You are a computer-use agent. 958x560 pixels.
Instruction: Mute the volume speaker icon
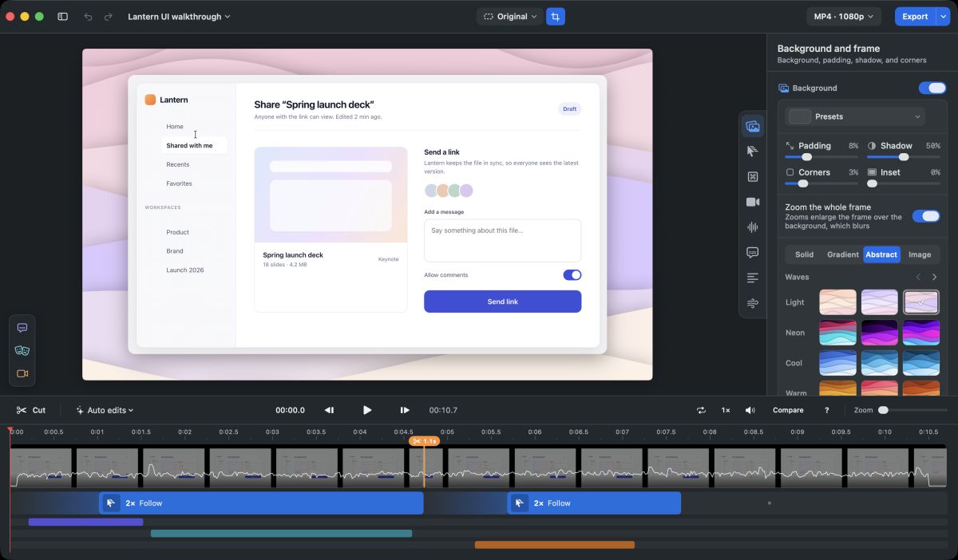[x=750, y=410]
